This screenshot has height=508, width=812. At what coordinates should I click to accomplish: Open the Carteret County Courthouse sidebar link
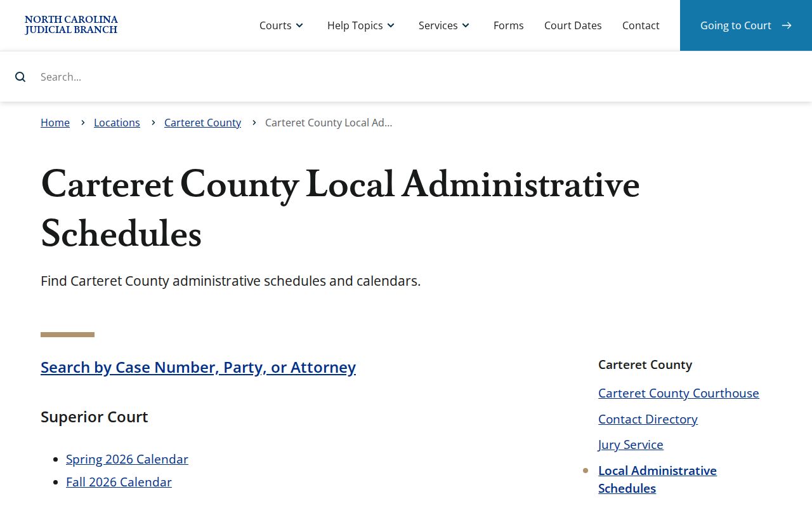[679, 393]
